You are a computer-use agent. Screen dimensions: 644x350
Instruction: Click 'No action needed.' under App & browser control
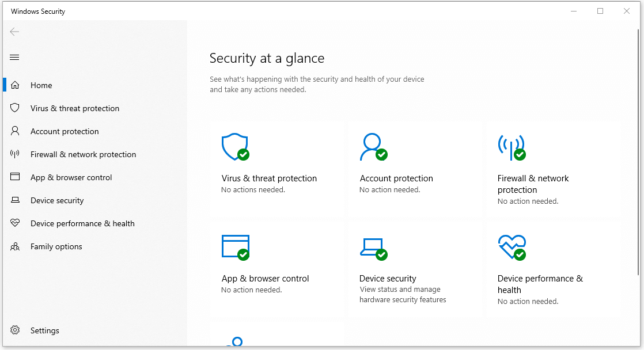(251, 290)
